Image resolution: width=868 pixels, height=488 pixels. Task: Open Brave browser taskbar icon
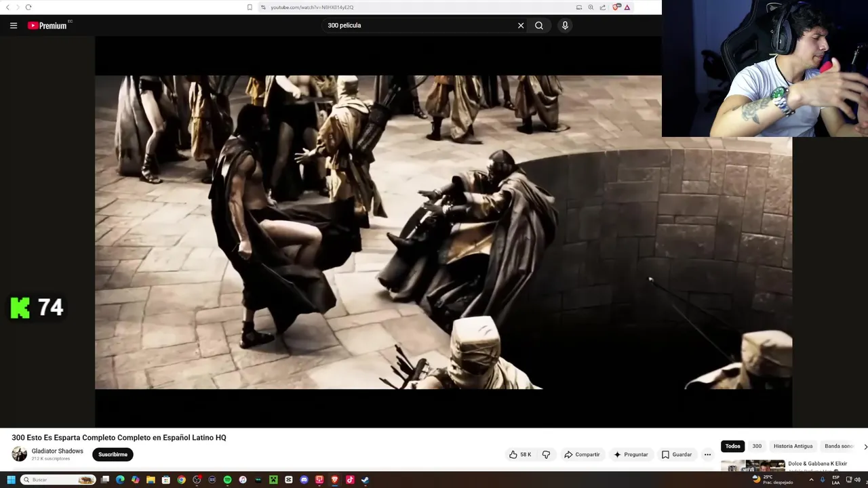point(334,480)
